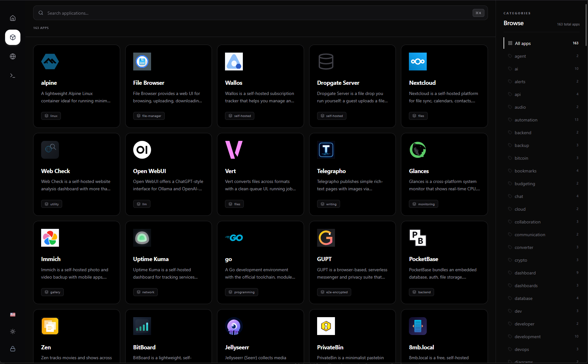Click the llm tag on Open WebUI

click(142, 204)
